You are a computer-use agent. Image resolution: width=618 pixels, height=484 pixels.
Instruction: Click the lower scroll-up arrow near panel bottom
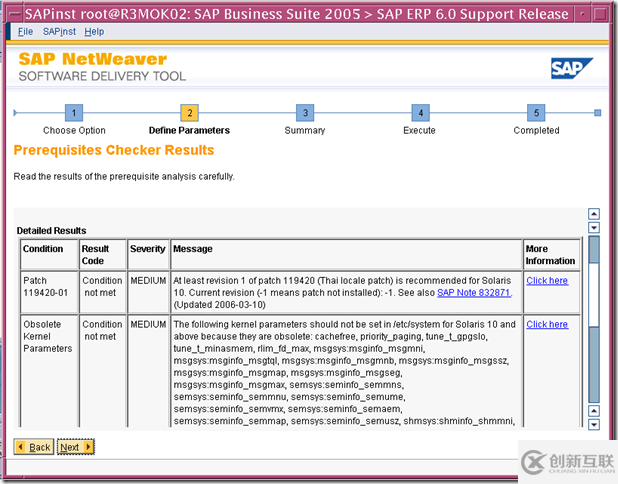click(594, 411)
